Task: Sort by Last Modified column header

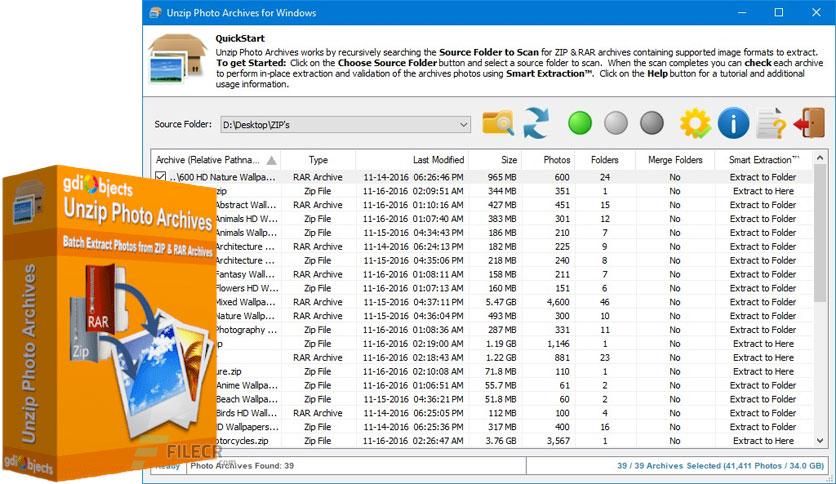Action: tap(412, 160)
